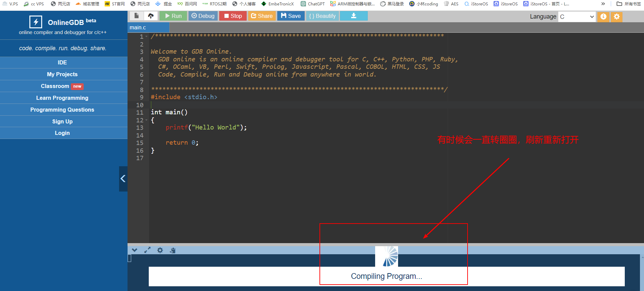Fold the main function at line 12
This screenshot has height=291, width=644.
(x=146, y=120)
